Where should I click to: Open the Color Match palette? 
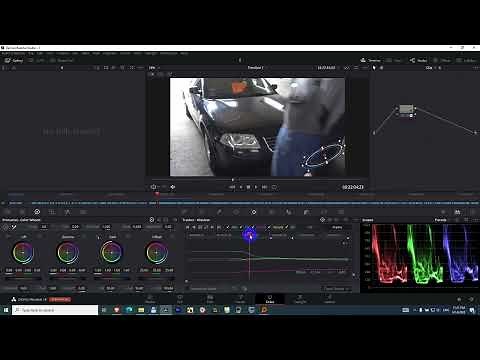[22, 212]
